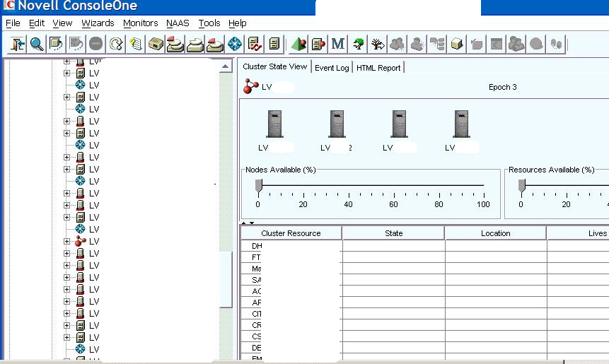Click the plain disk icon without red marker
Image resolution: width=609 pixels, height=364 pixels.
click(x=195, y=44)
